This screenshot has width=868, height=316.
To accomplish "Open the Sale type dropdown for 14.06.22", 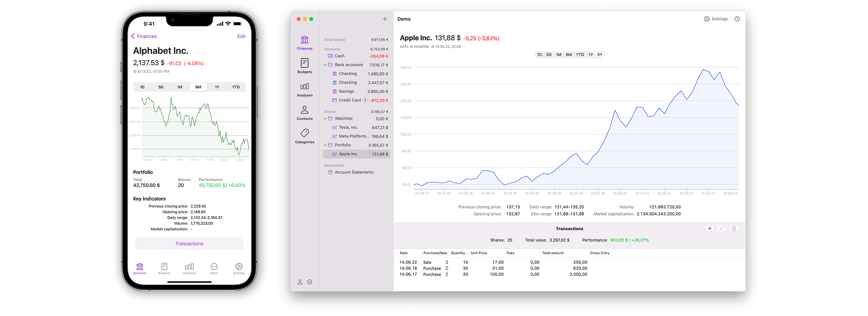I will [447, 262].
